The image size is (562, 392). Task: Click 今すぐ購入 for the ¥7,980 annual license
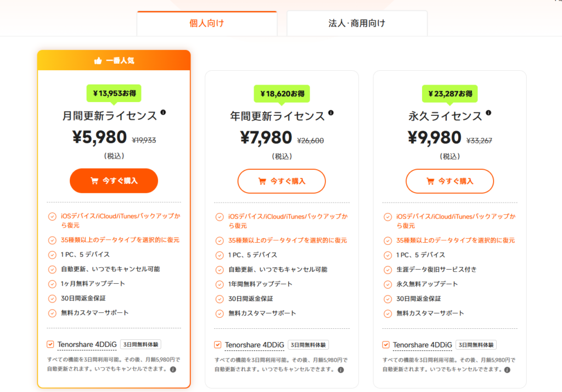(x=282, y=181)
